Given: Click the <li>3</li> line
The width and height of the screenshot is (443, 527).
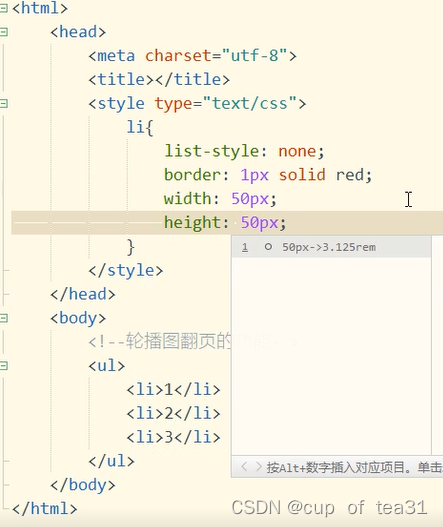Looking at the screenshot, I should point(173,437).
